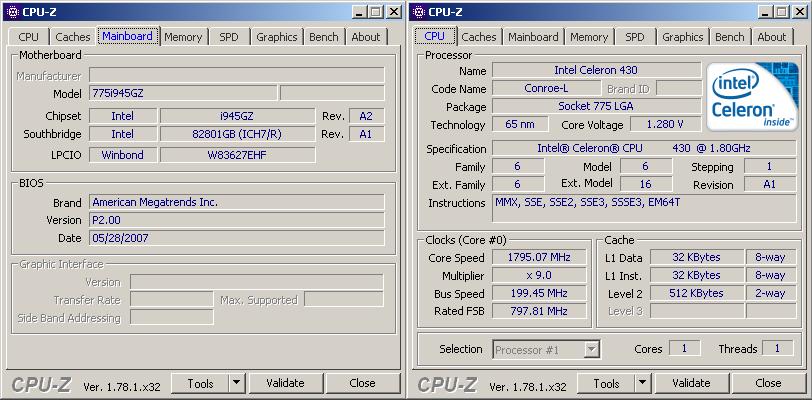
Task: Minimize the left CPU-Z window
Action: tap(360, 12)
